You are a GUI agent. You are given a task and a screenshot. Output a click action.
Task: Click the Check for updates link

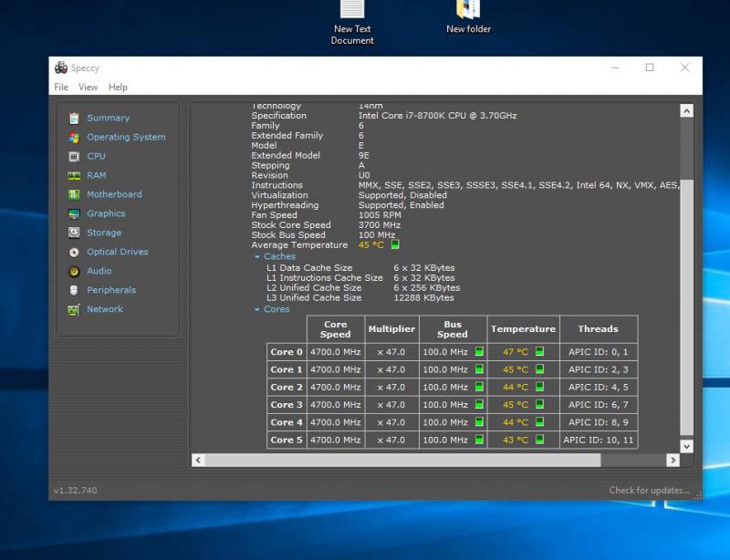[x=649, y=491]
